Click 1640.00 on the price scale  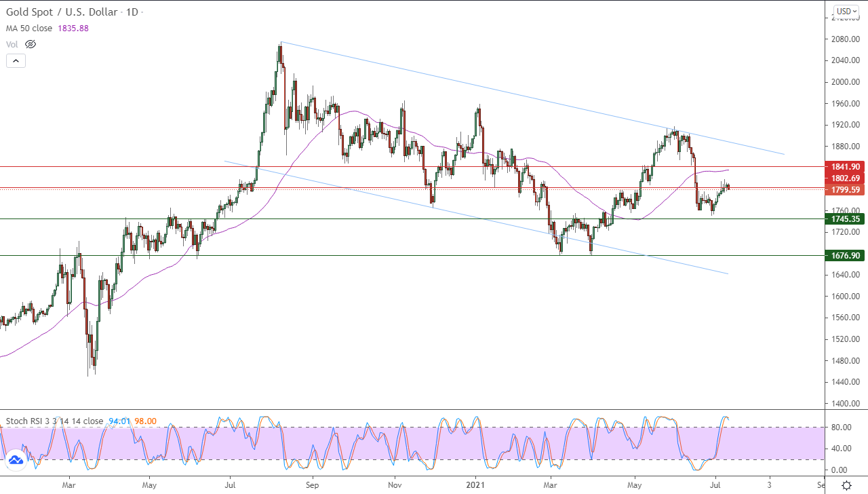click(846, 275)
